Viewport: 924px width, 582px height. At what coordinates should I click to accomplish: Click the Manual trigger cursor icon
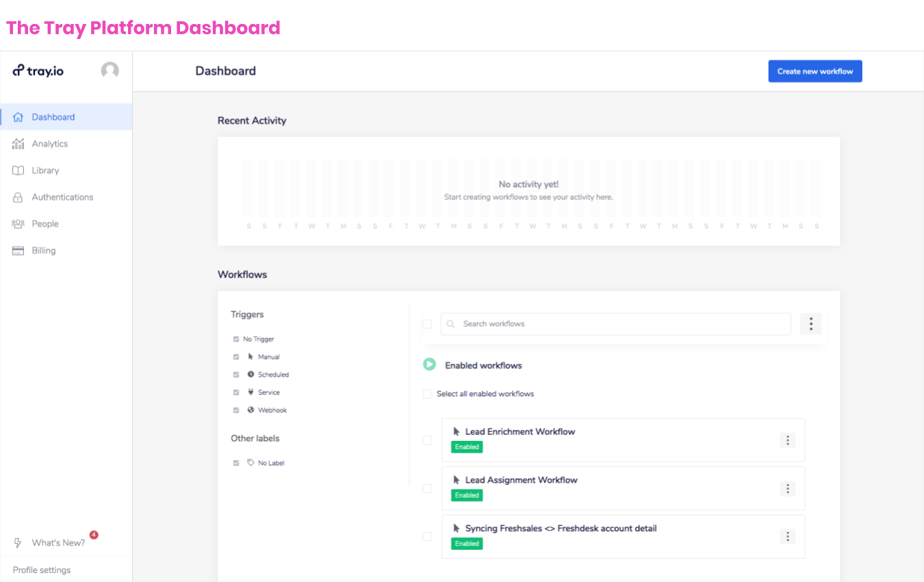pyautogui.click(x=251, y=357)
